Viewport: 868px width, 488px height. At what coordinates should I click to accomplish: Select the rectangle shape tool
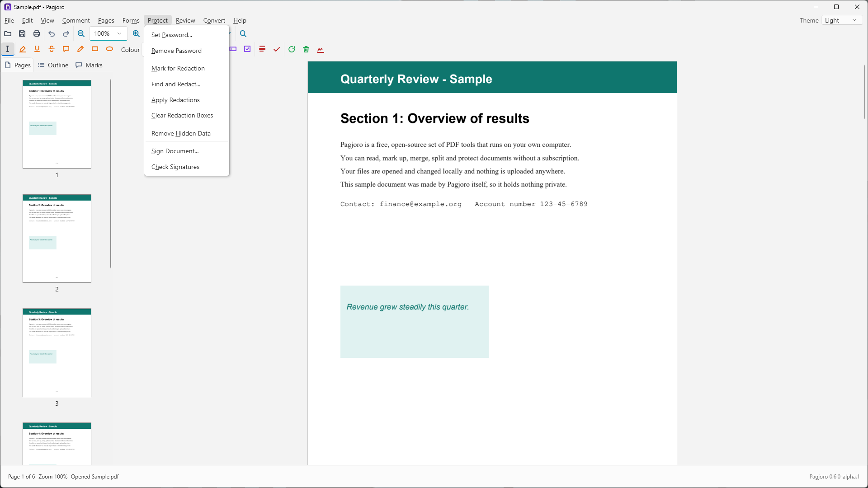click(x=95, y=49)
